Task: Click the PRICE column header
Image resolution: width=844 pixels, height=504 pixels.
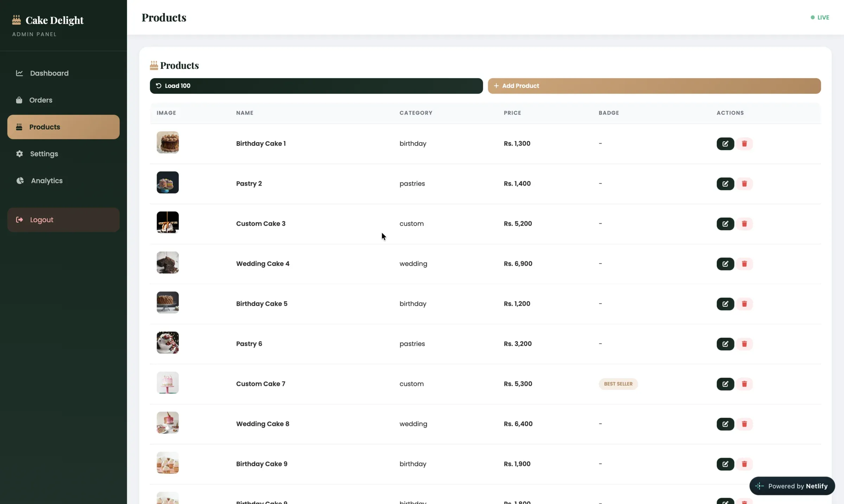Action: (x=512, y=113)
